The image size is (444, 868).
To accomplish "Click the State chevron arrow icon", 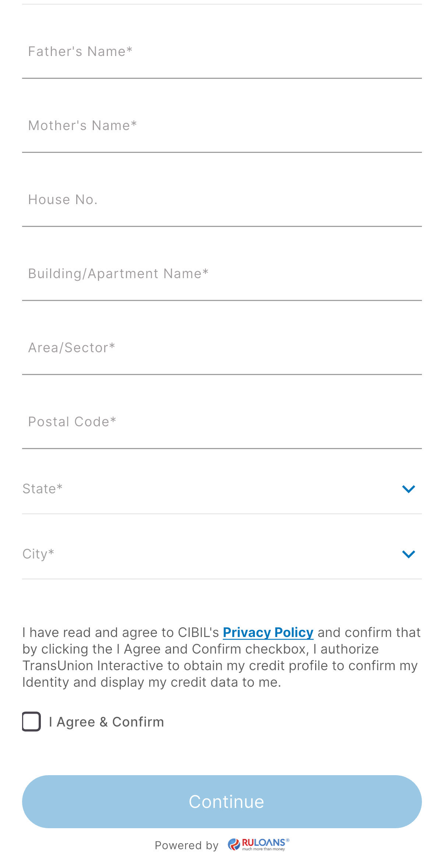I will (x=408, y=489).
